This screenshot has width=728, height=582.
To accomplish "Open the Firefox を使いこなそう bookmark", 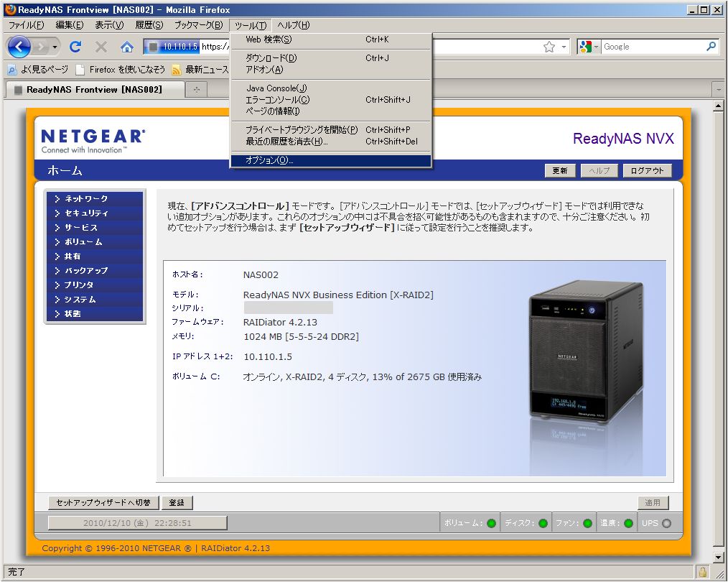I will [x=121, y=70].
